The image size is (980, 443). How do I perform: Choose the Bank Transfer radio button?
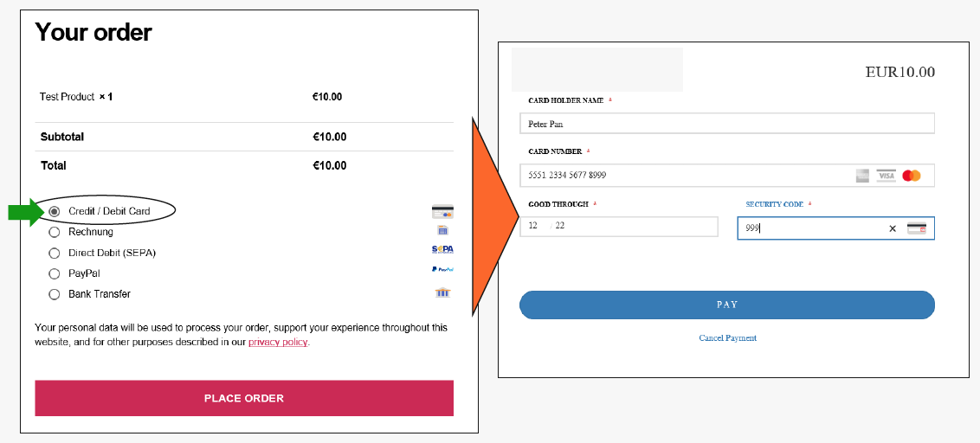tap(55, 293)
